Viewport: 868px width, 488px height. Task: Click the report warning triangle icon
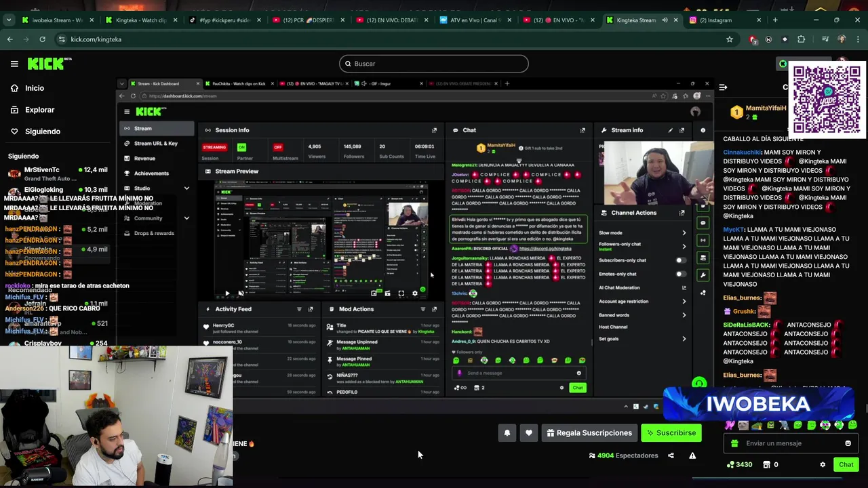click(692, 455)
